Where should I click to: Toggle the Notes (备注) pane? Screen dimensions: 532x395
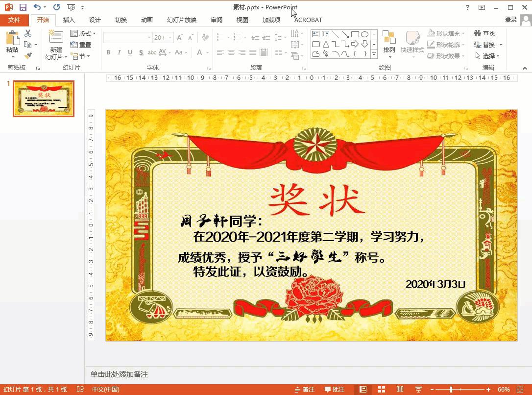(x=305, y=389)
